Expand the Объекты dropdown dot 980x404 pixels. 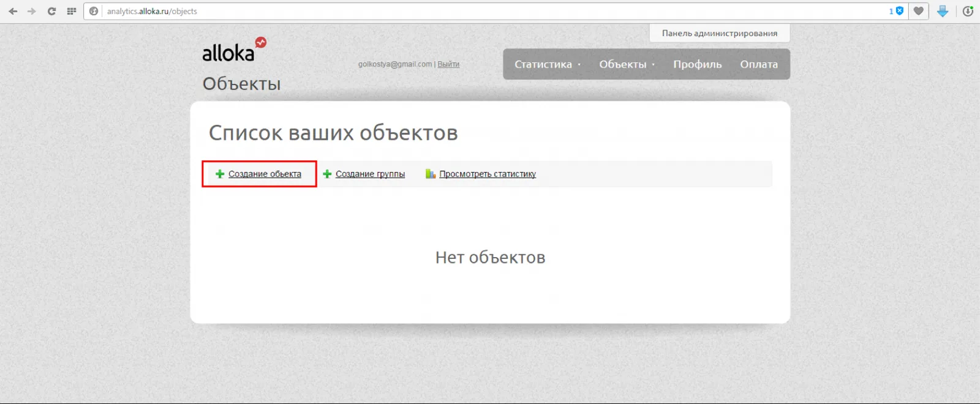[x=654, y=64]
